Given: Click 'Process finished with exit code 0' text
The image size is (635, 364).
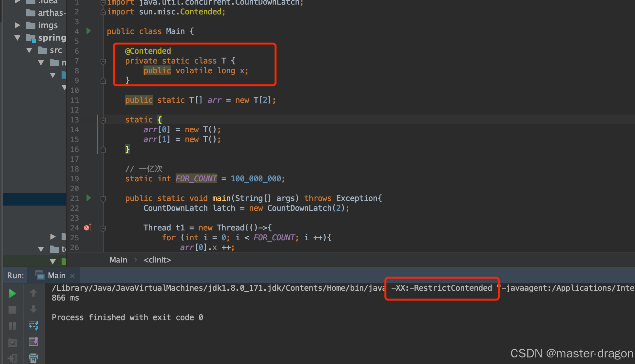Looking at the screenshot, I should click(x=127, y=318).
